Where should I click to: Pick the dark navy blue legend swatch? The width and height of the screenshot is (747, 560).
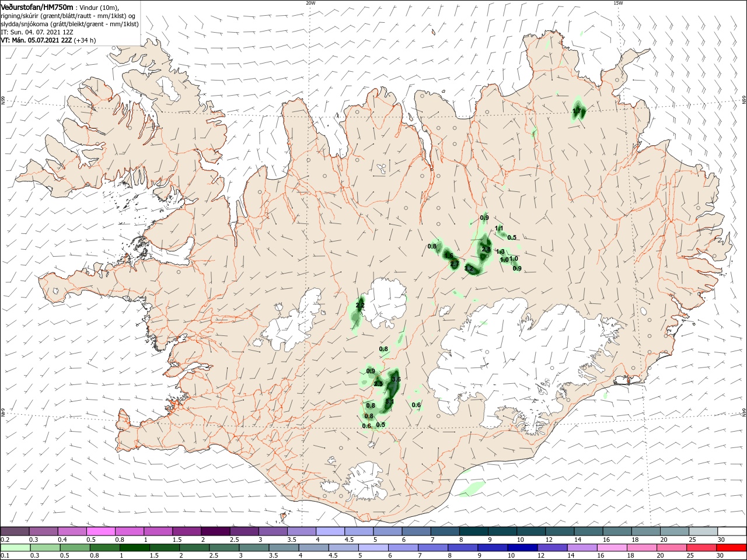click(522, 548)
